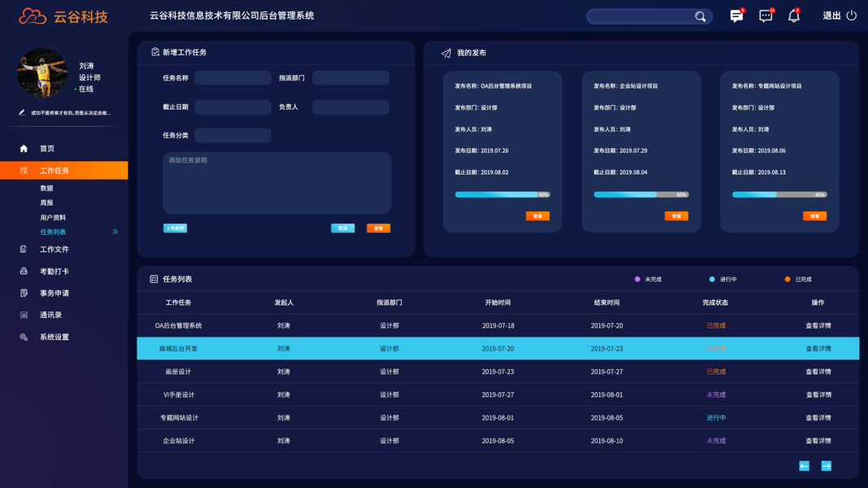The height and width of the screenshot is (488, 868).
Task: Open 工作文件 in sidebar
Action: tap(55, 249)
